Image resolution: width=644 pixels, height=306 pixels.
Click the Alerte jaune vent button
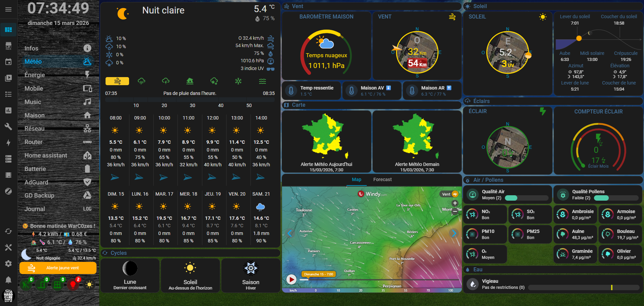(58, 268)
